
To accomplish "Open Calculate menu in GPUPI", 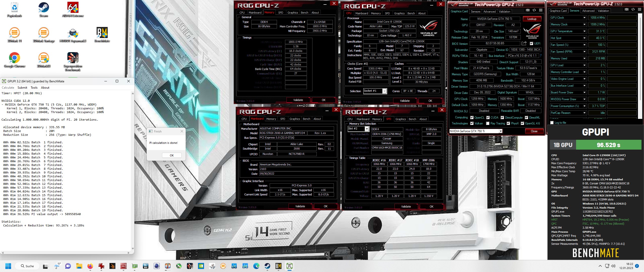I will [8, 88].
